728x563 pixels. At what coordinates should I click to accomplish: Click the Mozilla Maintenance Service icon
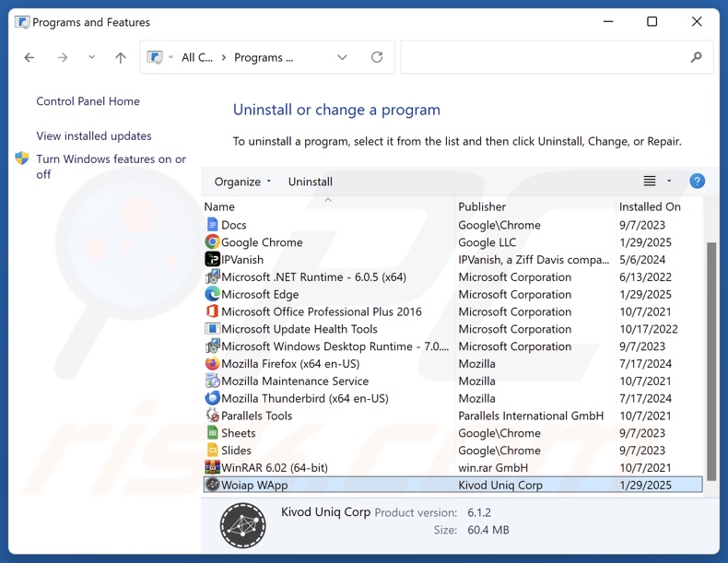point(212,381)
